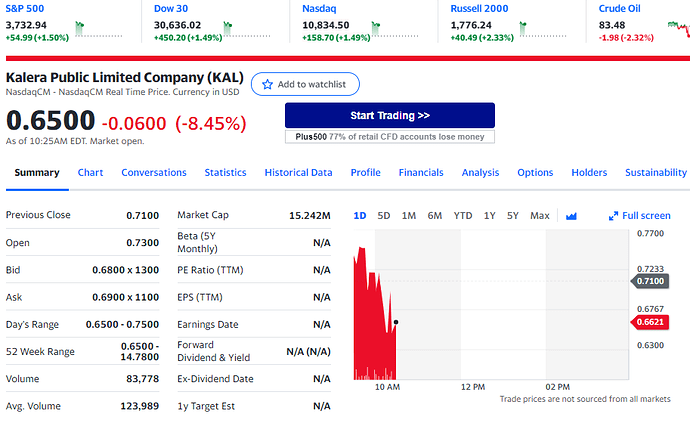Open the Nasdaq index link

coord(319,8)
